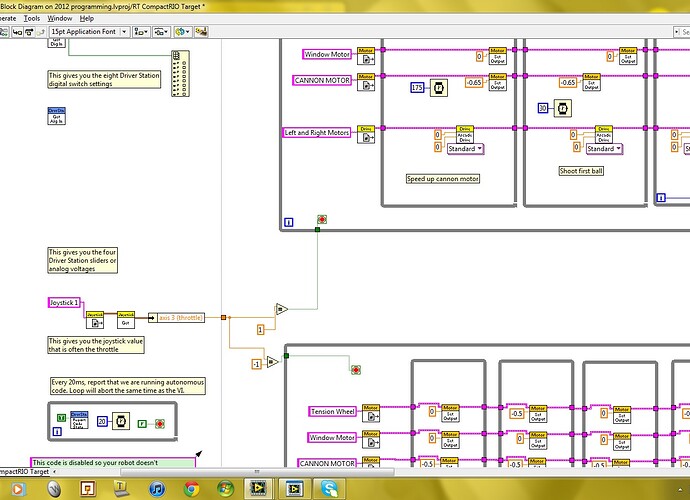The image size is (690, 500).
Task: Switch to first LabVIEW taskbar window
Action: pyautogui.click(x=258, y=489)
